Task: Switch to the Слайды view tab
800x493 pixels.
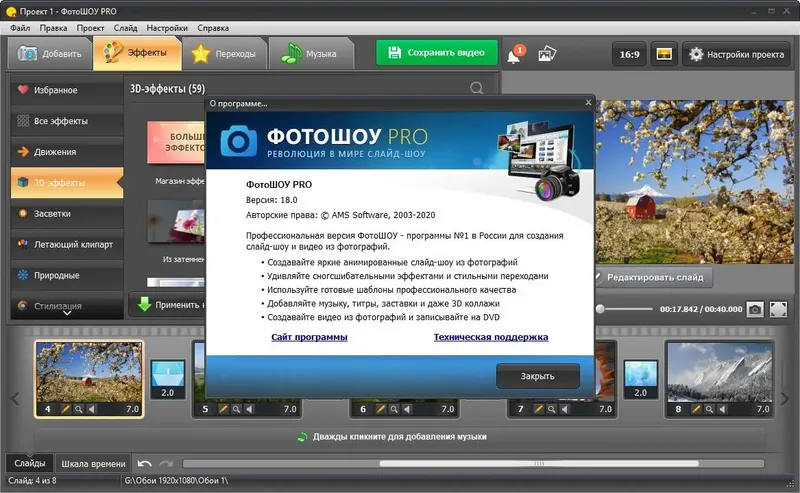Action: coord(30,463)
